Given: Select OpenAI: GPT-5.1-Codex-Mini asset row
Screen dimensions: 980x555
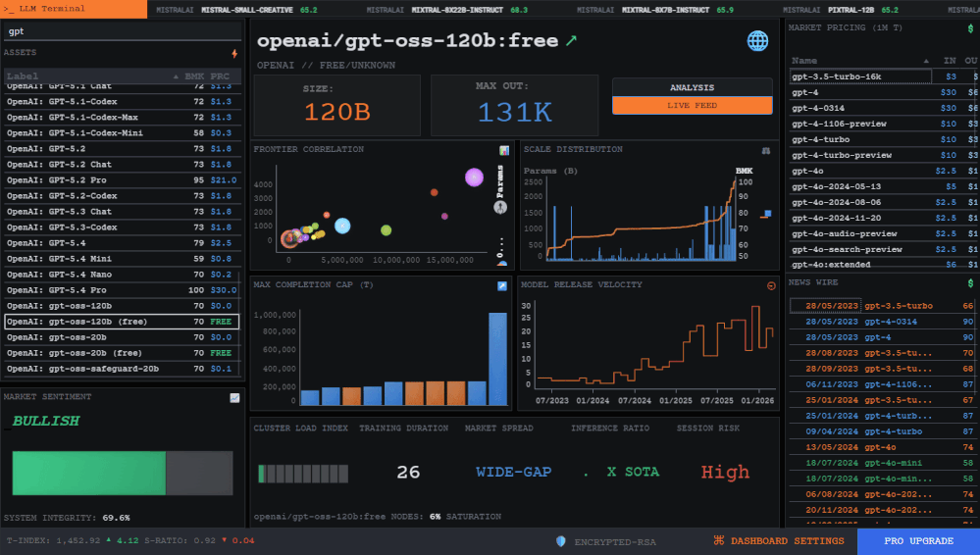Looking at the screenshot, I should click(x=122, y=133).
